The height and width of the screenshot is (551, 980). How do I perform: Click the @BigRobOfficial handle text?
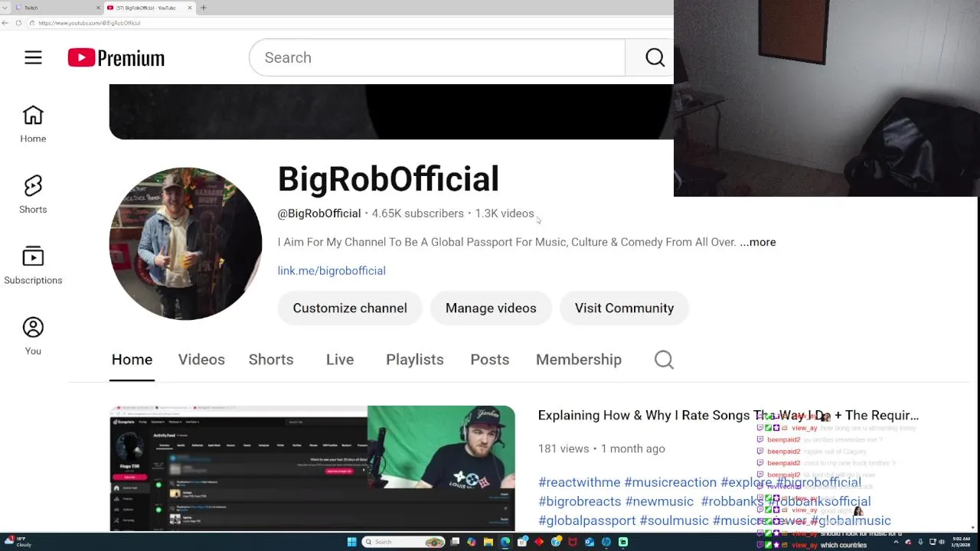coord(319,214)
